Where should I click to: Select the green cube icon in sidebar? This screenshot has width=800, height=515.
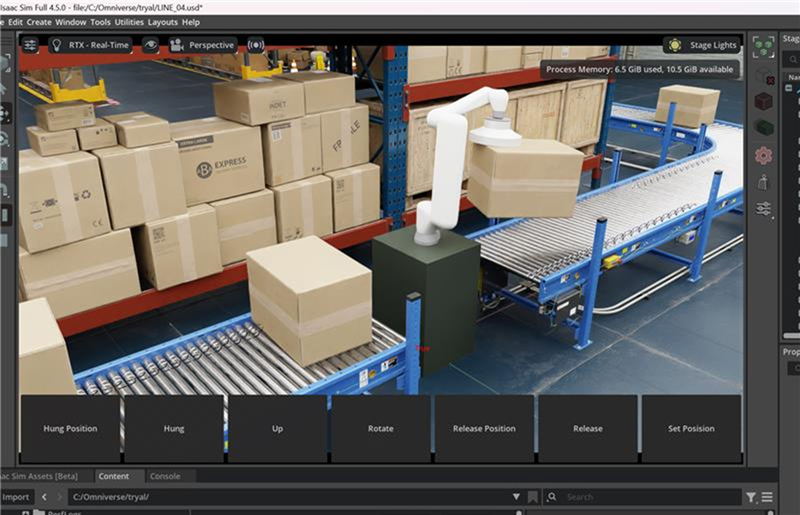763,127
